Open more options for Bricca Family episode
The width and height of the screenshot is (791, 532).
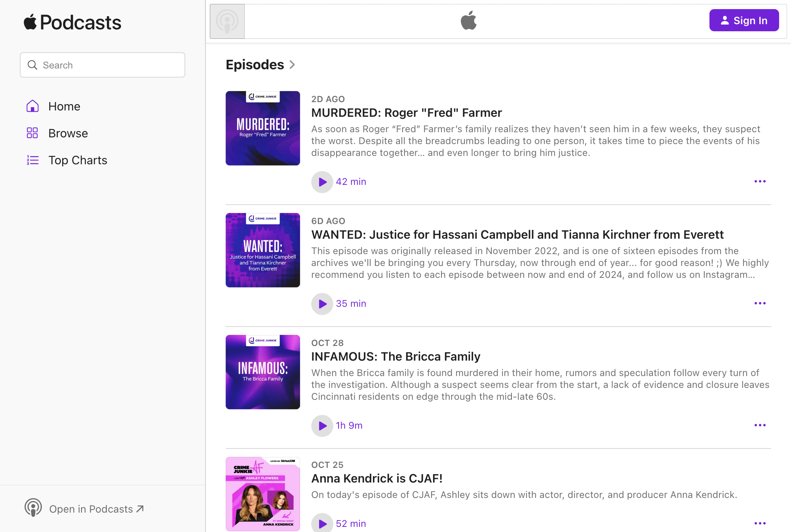(x=760, y=425)
